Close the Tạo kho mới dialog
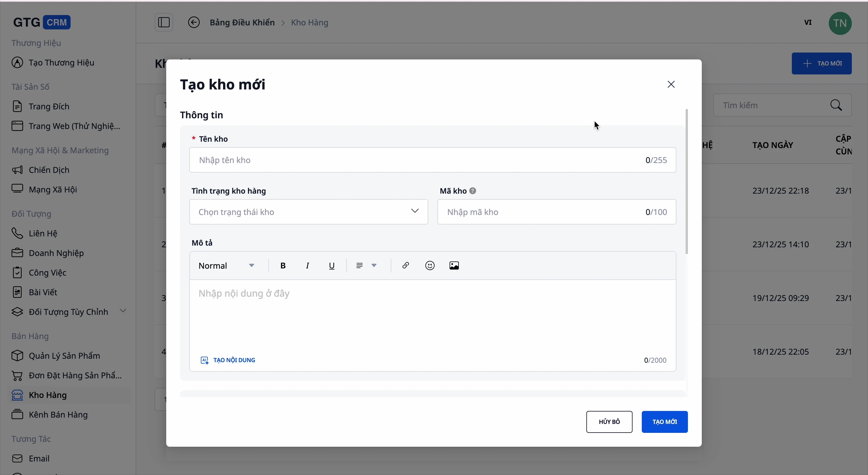 tap(671, 85)
